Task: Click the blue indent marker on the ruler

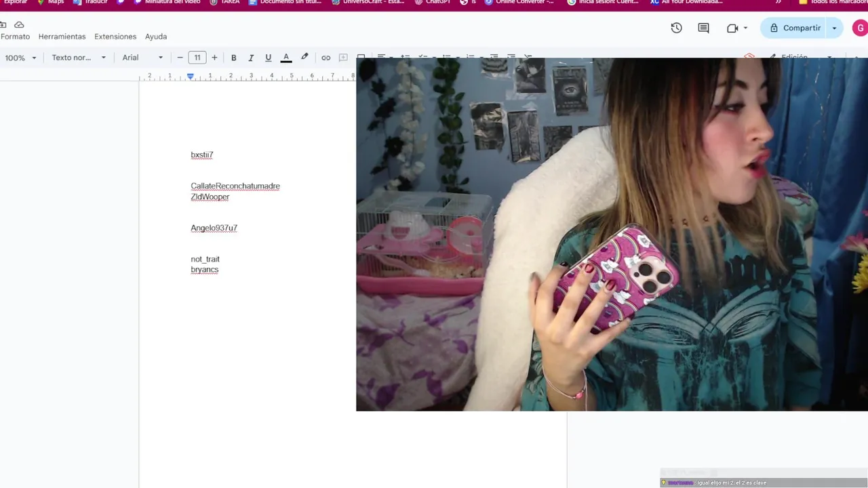Action: point(191,77)
